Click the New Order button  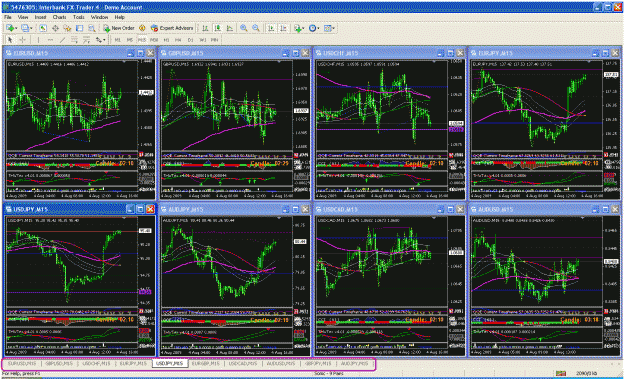[118, 28]
